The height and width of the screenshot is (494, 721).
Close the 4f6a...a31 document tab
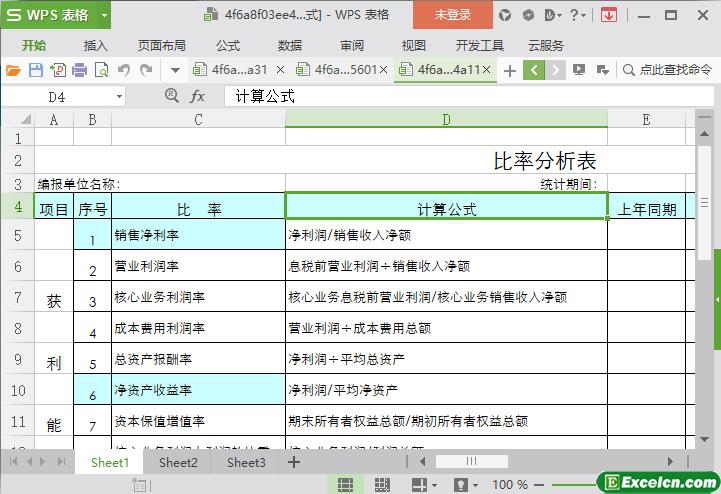click(x=280, y=70)
